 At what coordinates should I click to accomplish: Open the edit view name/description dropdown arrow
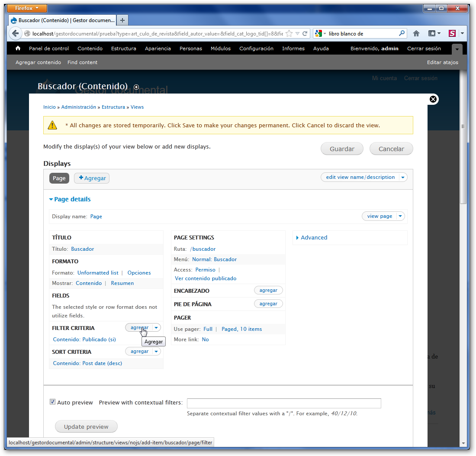[x=402, y=177]
